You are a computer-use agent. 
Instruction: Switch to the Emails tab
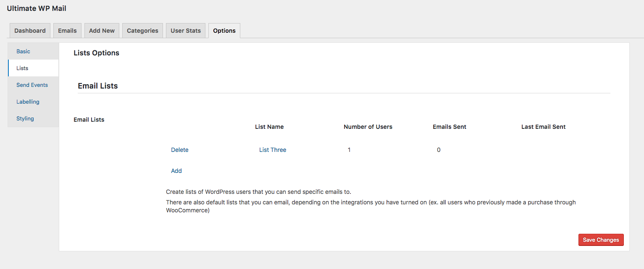click(67, 31)
